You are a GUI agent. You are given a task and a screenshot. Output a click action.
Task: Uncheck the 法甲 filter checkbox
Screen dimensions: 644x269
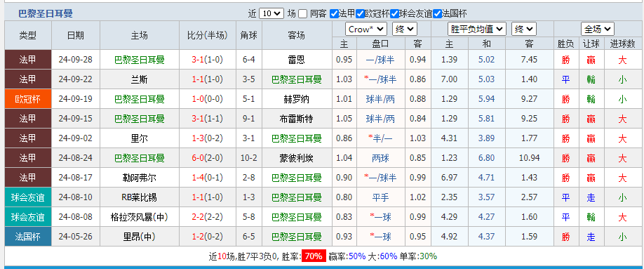point(334,14)
